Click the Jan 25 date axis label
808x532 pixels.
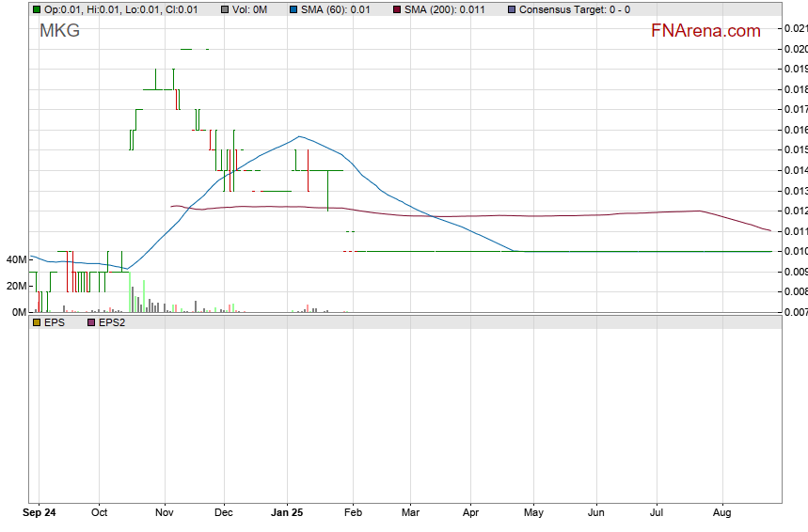click(287, 513)
